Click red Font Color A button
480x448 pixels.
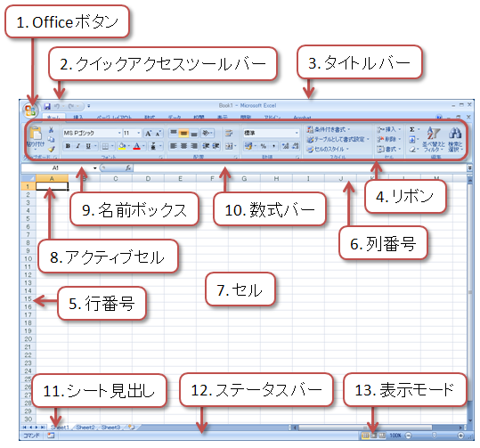137,146
